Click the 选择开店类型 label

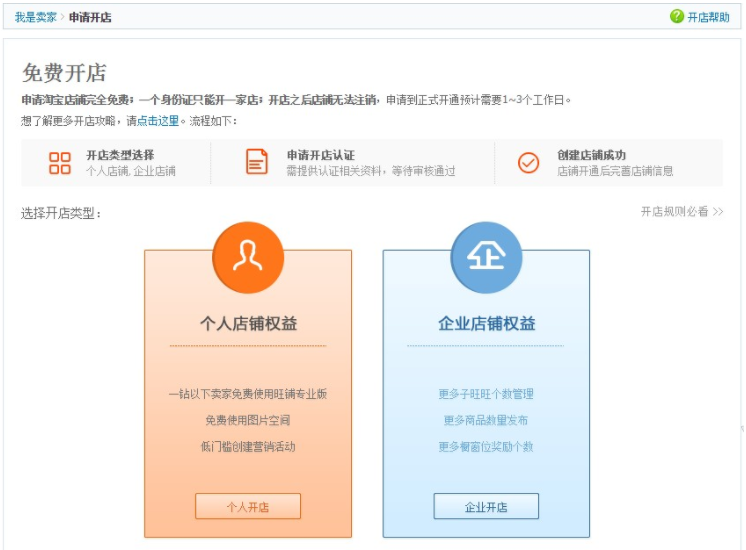[x=60, y=213]
